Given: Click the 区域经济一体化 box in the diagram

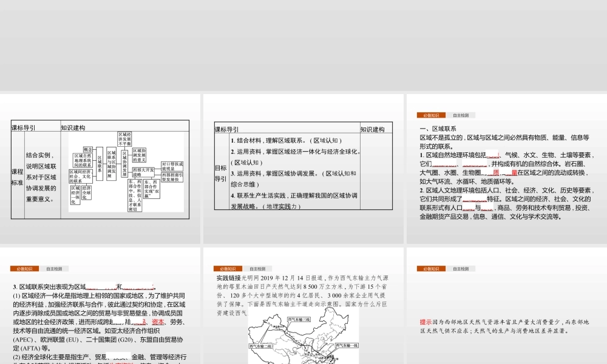Looking at the screenshot, I should [75, 194].
